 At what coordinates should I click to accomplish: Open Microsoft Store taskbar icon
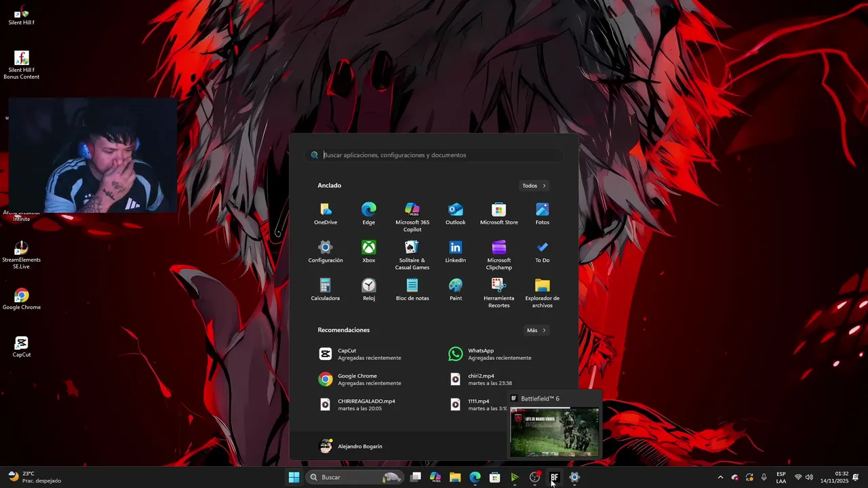tap(495, 477)
